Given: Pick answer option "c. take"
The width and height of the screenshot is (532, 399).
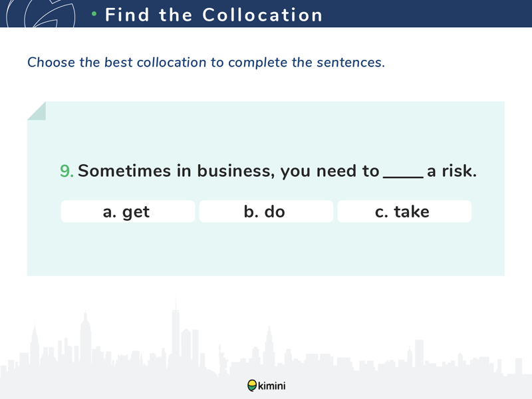Looking at the screenshot, I should (404, 211).
